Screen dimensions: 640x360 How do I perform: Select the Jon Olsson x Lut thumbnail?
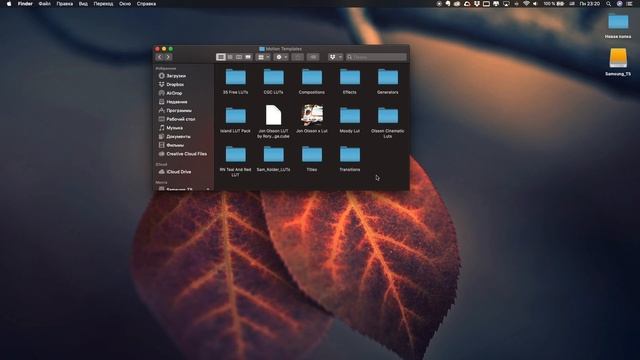point(312,115)
